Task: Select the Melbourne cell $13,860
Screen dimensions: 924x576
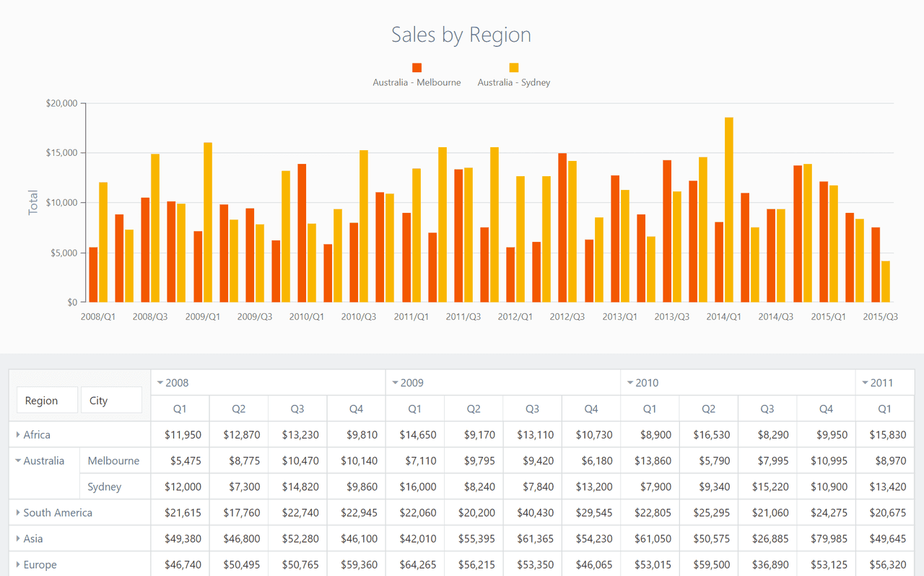Action: click(x=650, y=461)
